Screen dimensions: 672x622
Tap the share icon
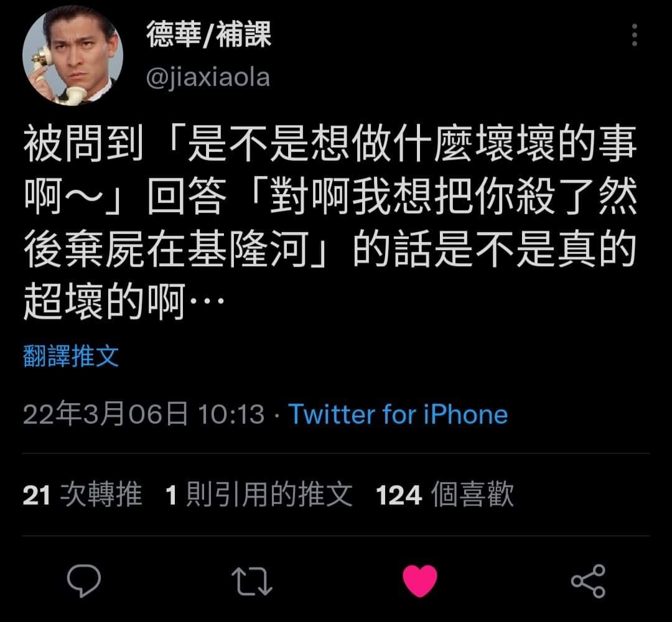pos(588,581)
